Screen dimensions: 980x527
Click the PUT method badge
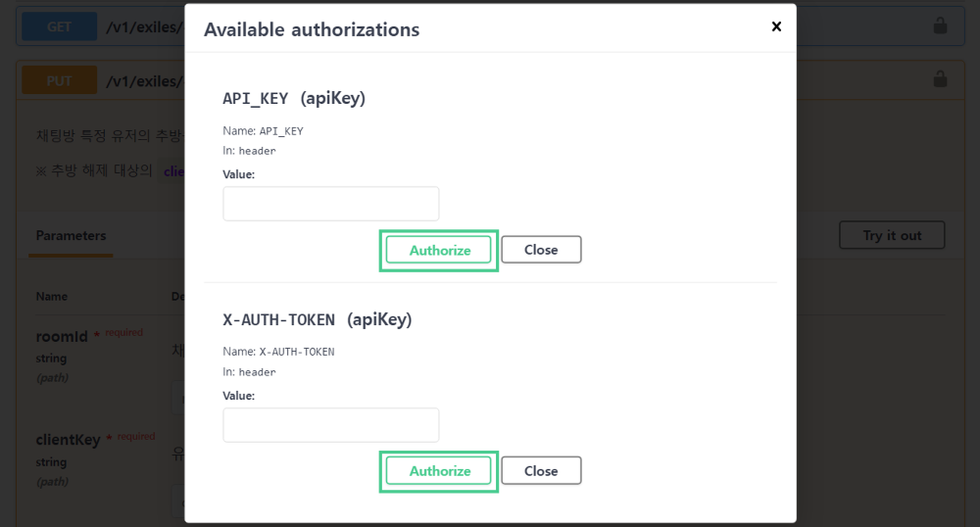click(x=60, y=80)
